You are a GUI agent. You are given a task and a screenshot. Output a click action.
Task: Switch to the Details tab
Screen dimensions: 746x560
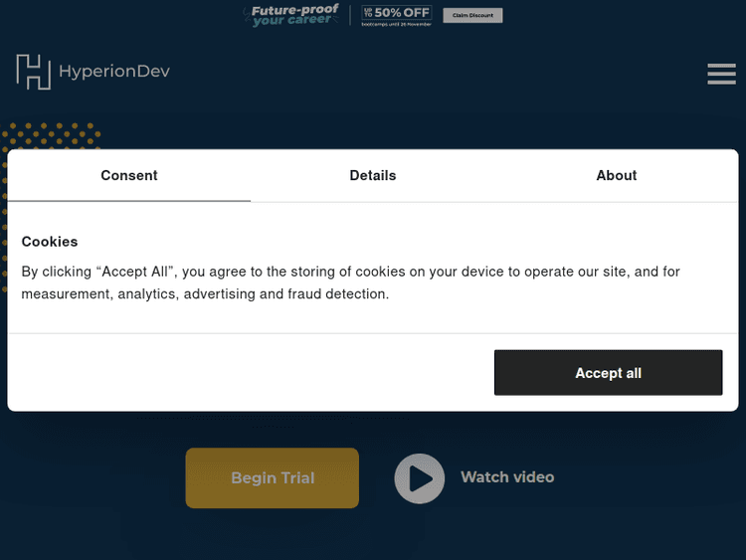373,175
